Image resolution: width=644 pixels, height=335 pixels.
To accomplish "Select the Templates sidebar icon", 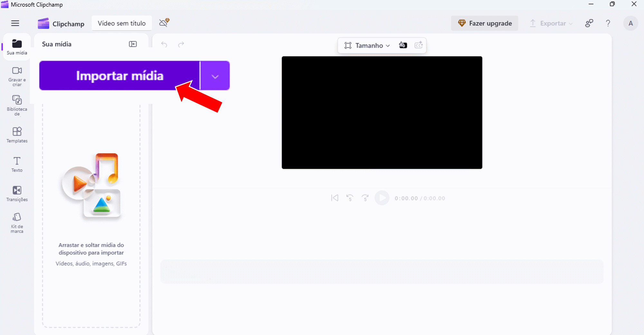I will 17,135.
